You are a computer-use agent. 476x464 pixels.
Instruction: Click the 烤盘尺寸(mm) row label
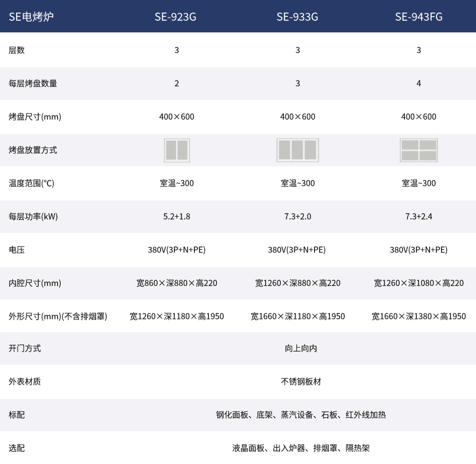(x=35, y=116)
